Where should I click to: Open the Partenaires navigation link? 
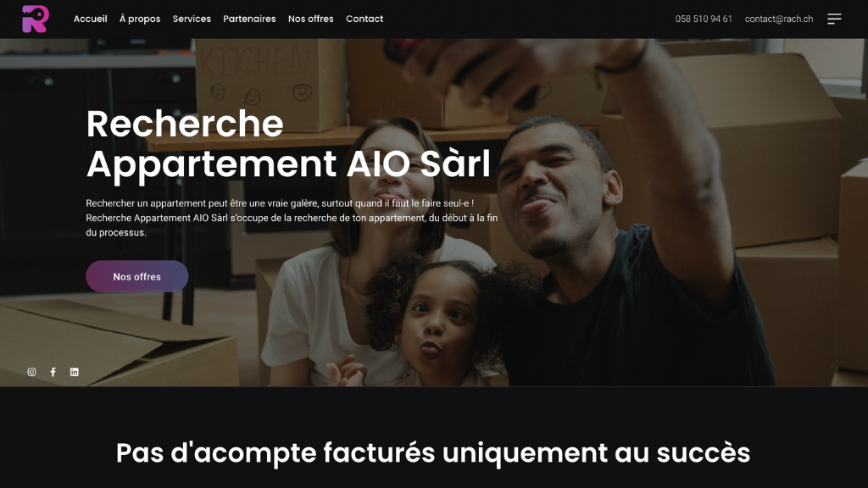click(249, 19)
